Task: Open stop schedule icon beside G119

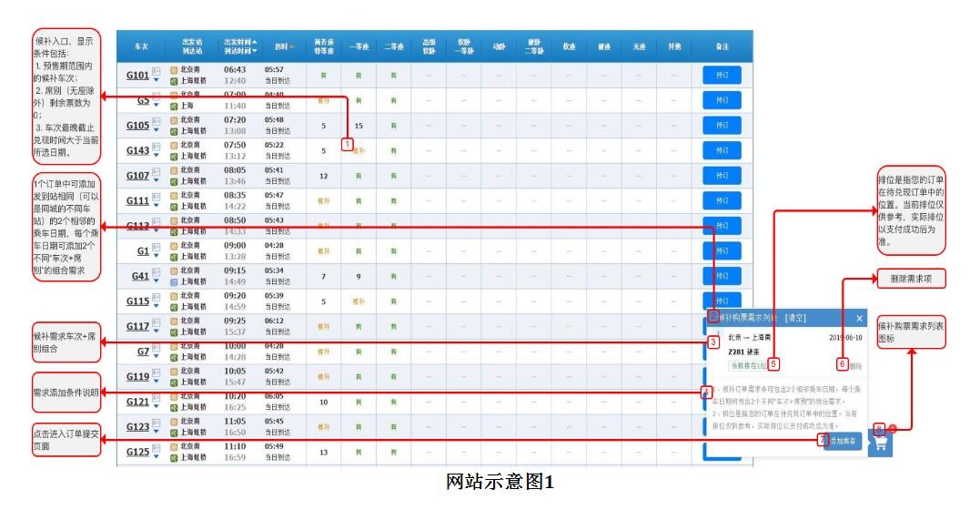Action: [157, 372]
